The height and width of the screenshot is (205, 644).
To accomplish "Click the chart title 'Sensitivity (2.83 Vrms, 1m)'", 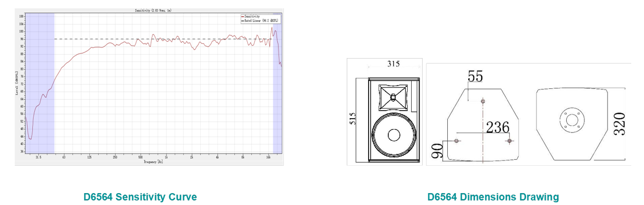I will coord(154,10).
